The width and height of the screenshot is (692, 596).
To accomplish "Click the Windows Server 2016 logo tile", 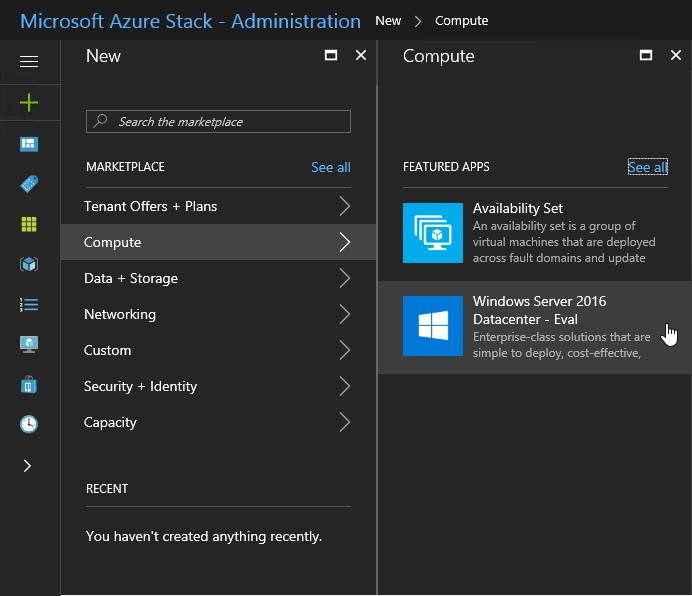I will point(432,326).
